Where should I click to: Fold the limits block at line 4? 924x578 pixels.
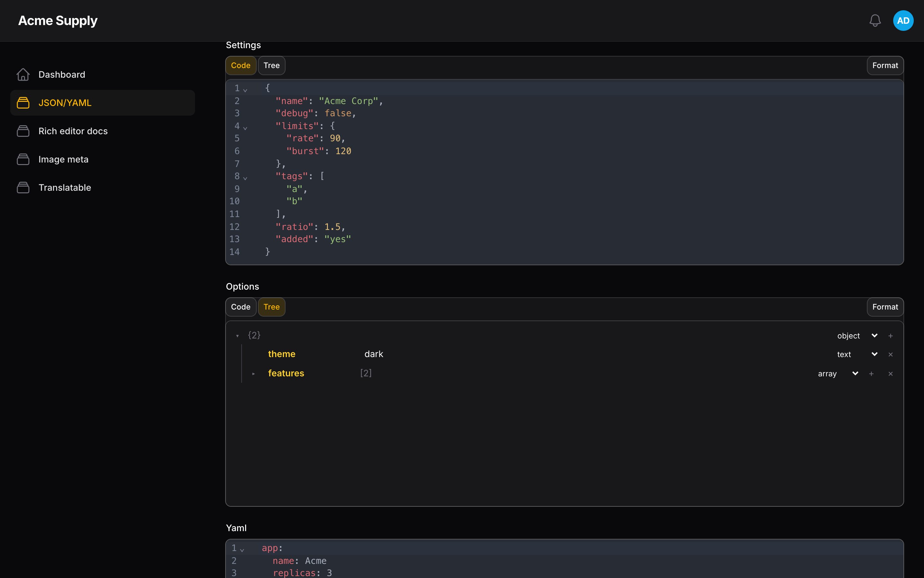[x=245, y=128]
